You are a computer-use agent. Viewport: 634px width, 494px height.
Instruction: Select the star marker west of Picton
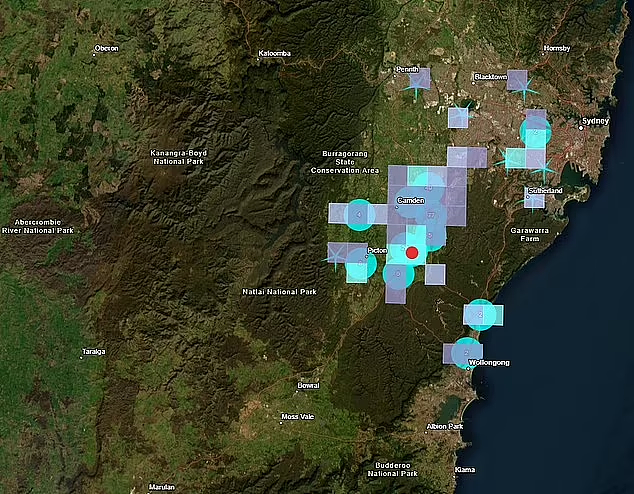tap(335, 256)
